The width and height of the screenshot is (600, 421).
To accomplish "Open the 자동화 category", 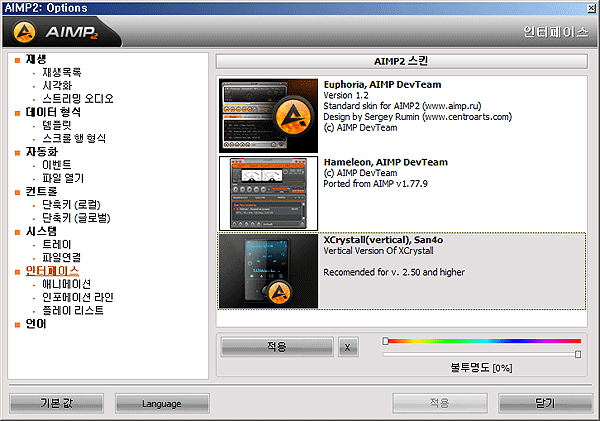I will pos(42,152).
